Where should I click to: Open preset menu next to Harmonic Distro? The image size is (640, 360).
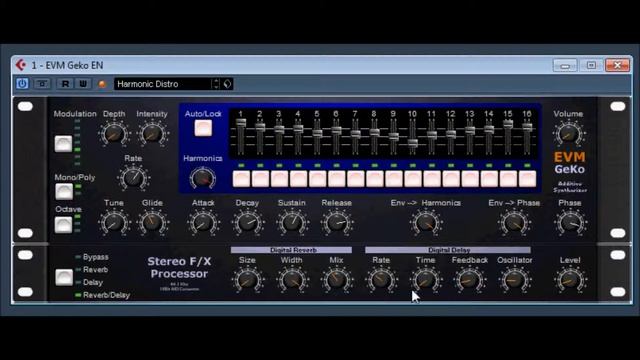(228, 84)
